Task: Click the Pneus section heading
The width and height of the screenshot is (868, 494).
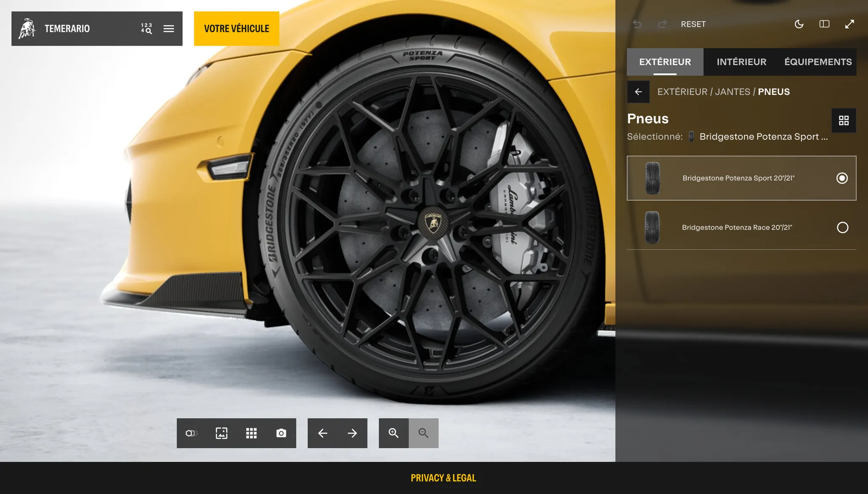Action: (x=648, y=119)
